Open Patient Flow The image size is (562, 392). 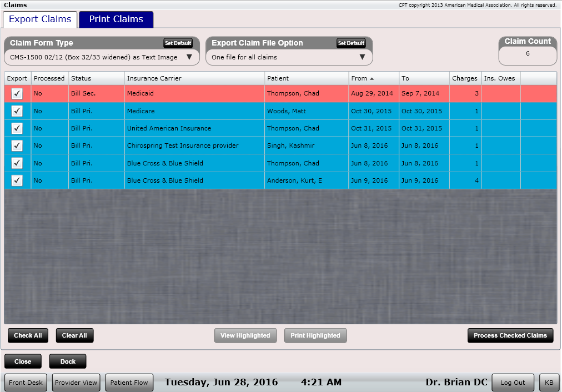pos(129,382)
